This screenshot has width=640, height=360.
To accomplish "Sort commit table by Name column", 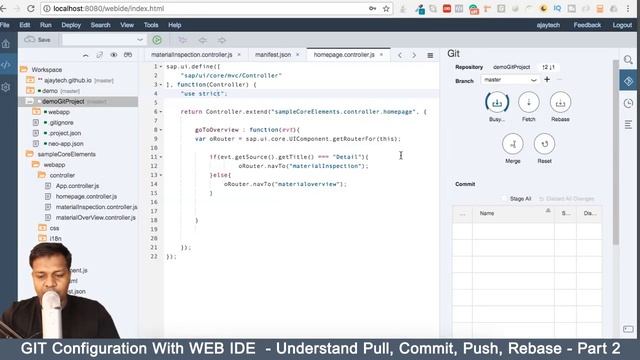I will [x=513, y=213].
